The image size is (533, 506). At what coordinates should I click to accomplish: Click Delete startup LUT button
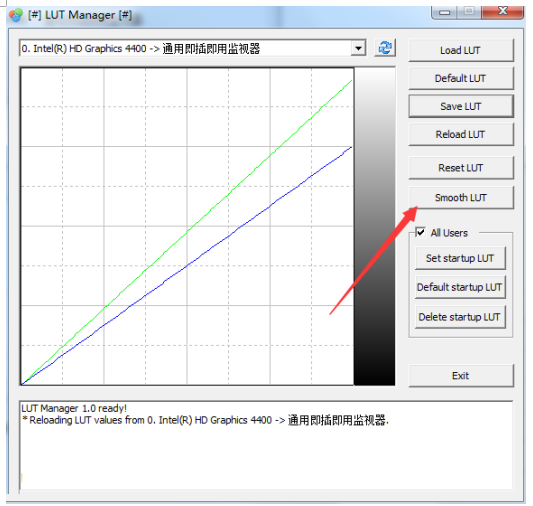(460, 317)
